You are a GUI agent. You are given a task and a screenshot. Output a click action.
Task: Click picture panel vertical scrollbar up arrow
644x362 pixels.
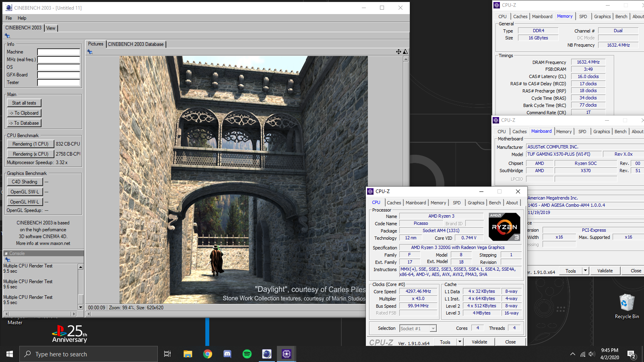coord(406,59)
